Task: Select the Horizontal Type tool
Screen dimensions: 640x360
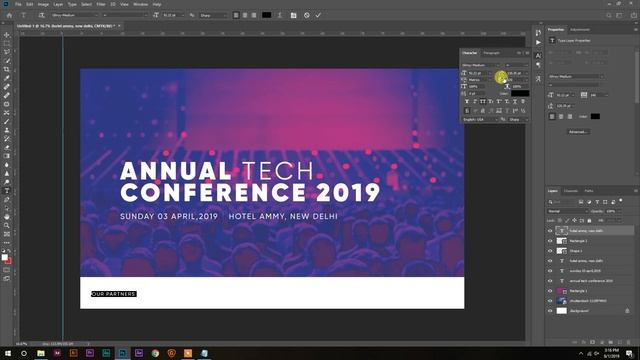Action: click(x=7, y=191)
